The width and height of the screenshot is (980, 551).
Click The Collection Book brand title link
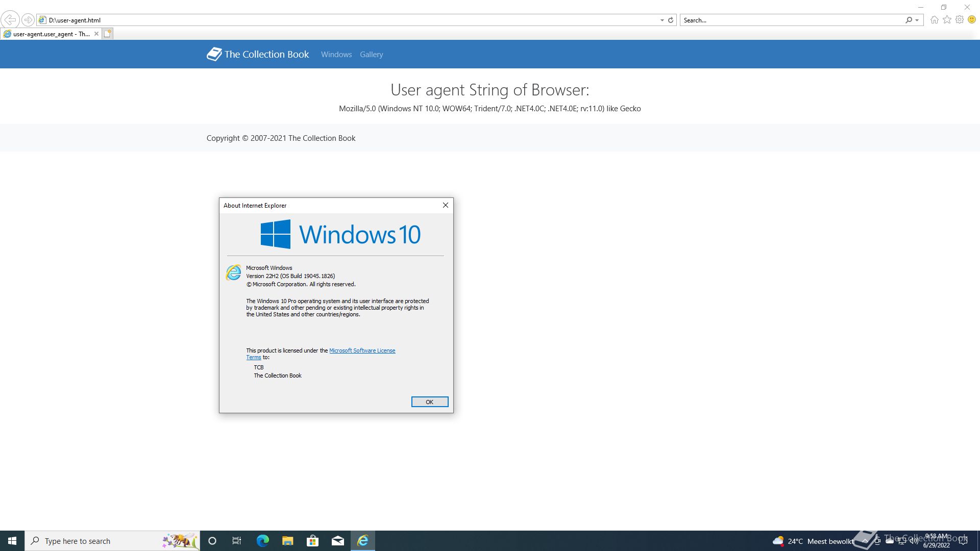click(x=266, y=54)
